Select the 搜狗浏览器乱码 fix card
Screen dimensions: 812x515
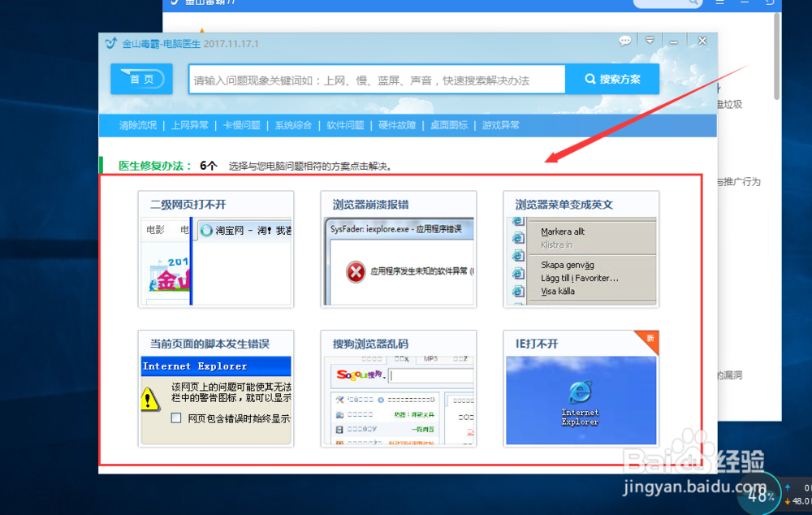click(x=398, y=388)
